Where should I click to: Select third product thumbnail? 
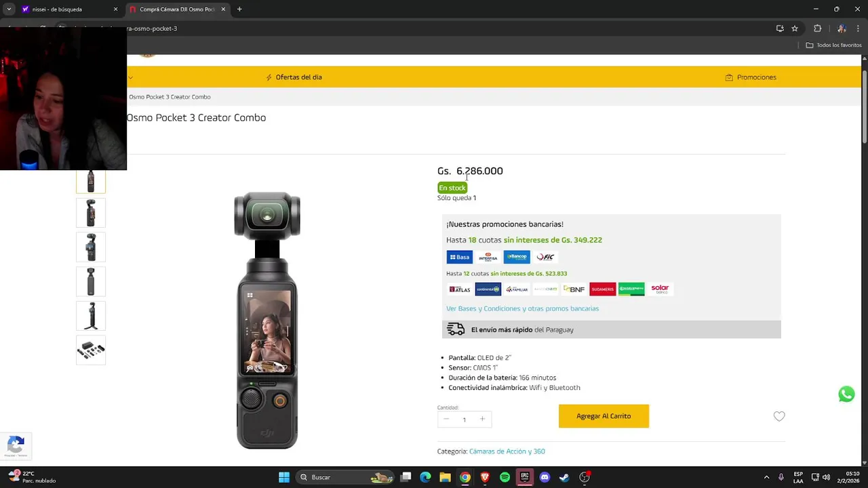click(x=91, y=247)
